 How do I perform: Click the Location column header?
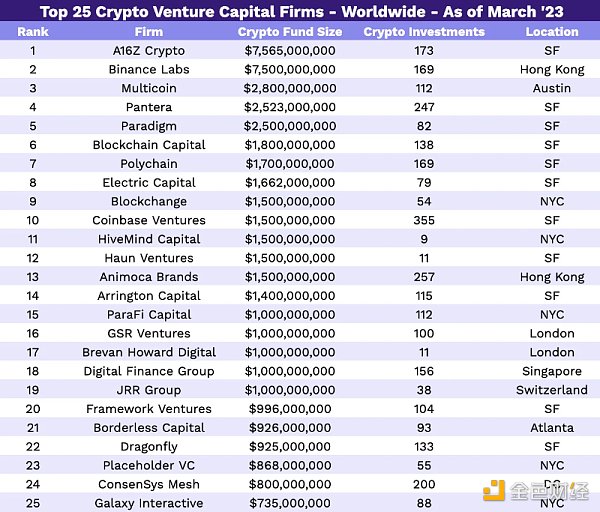coord(552,32)
